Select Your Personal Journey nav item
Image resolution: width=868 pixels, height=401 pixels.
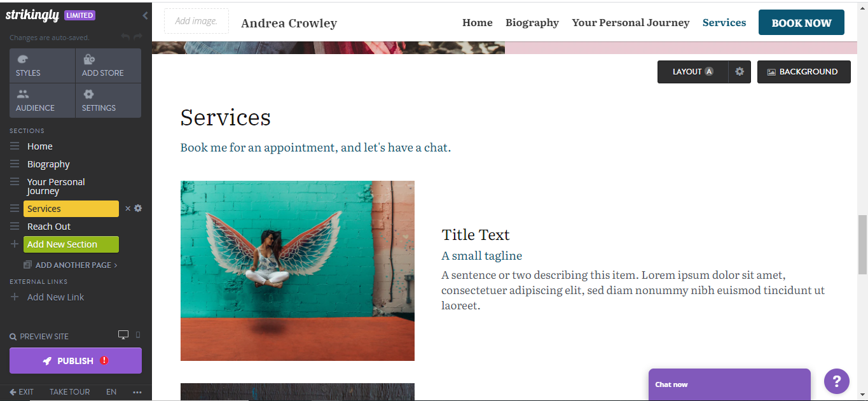(x=630, y=22)
